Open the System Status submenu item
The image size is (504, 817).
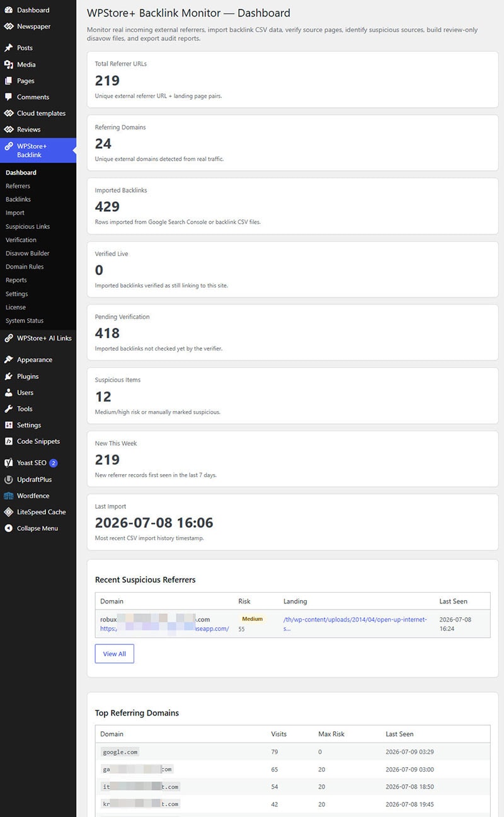(25, 320)
